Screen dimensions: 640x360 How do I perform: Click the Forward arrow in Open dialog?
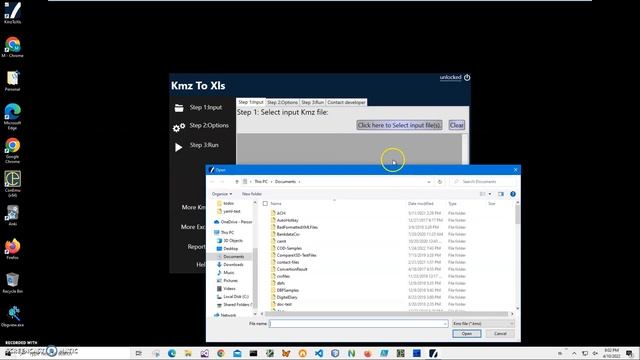(x=222, y=182)
